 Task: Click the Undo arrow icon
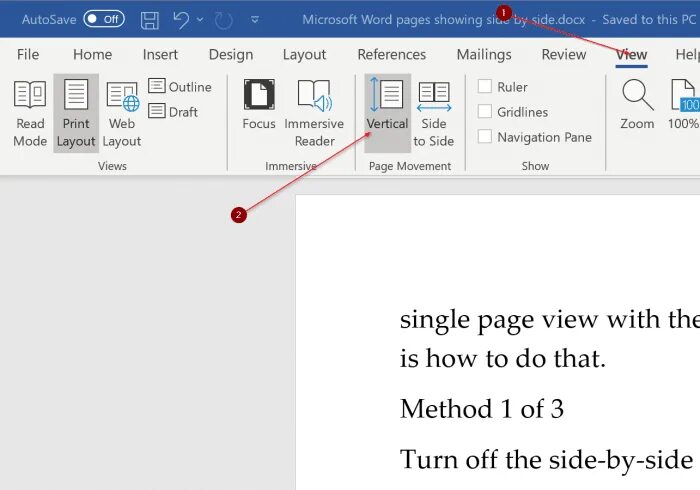pos(181,20)
